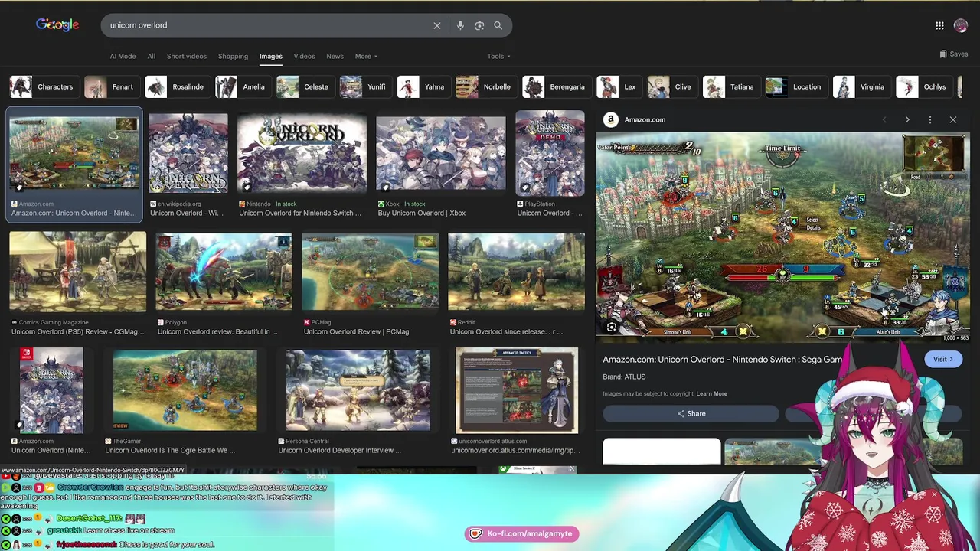The width and height of the screenshot is (980, 551).
Task: Switch to Short videos tab
Action: coord(187,56)
